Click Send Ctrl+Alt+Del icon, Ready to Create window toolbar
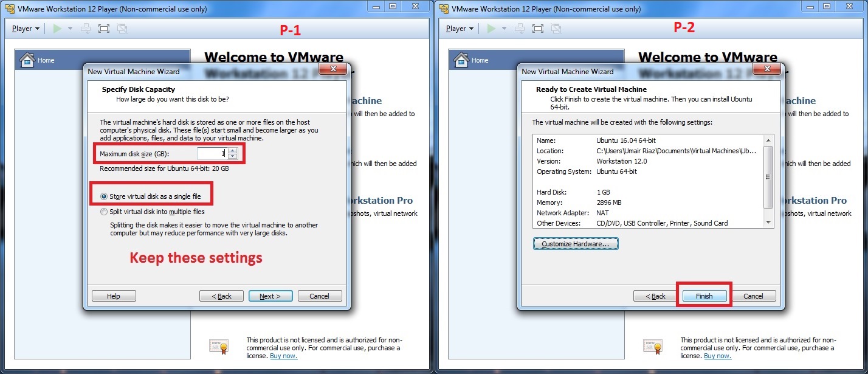Viewport: 868px width, 374px height. 520,29
